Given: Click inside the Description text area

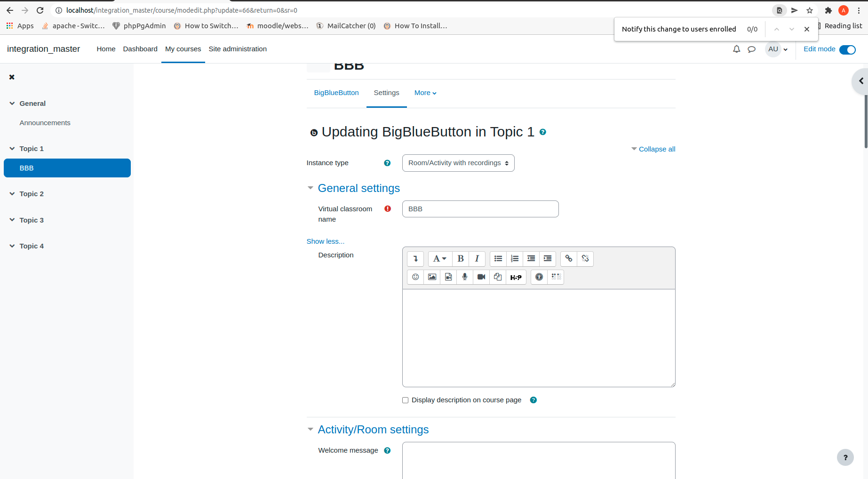Looking at the screenshot, I should click(539, 338).
